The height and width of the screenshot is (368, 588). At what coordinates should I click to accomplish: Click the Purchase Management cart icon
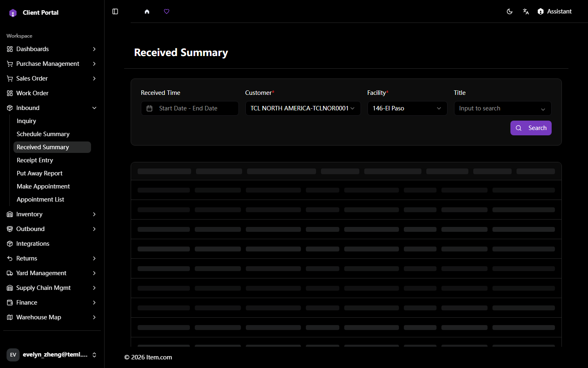10,64
